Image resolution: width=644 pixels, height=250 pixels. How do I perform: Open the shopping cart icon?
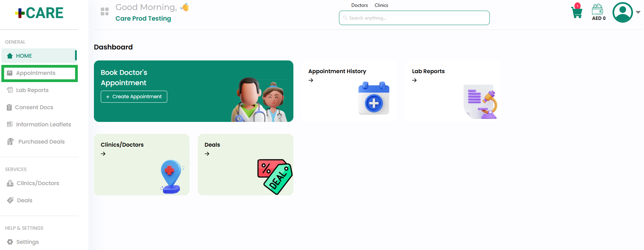pyautogui.click(x=577, y=12)
